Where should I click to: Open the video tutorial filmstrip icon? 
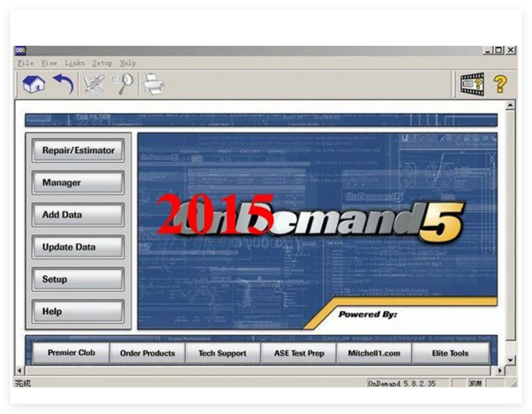pyautogui.click(x=472, y=84)
